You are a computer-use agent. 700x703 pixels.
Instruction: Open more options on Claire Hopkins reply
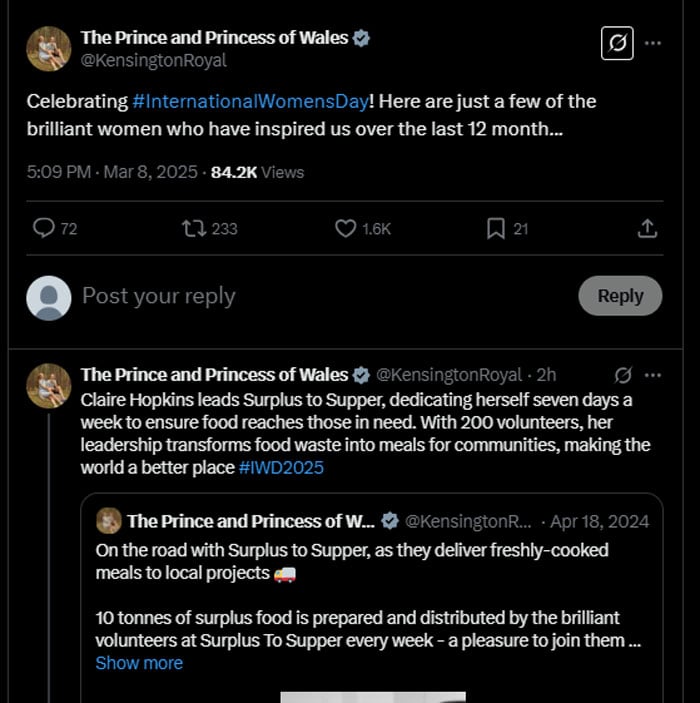click(x=653, y=375)
